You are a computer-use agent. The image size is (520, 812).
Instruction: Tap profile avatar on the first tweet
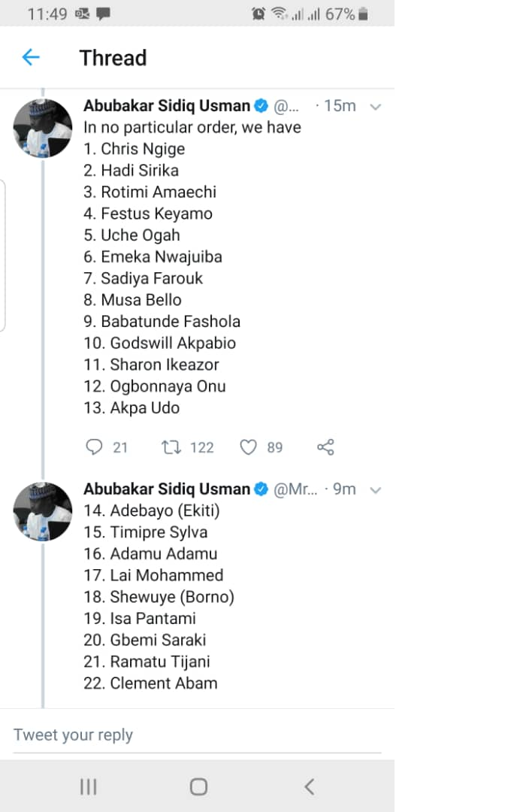[43, 128]
